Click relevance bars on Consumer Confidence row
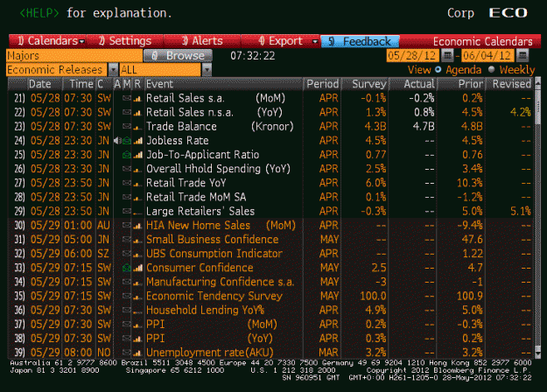Image resolution: width=547 pixels, height=392 pixels. [x=137, y=268]
